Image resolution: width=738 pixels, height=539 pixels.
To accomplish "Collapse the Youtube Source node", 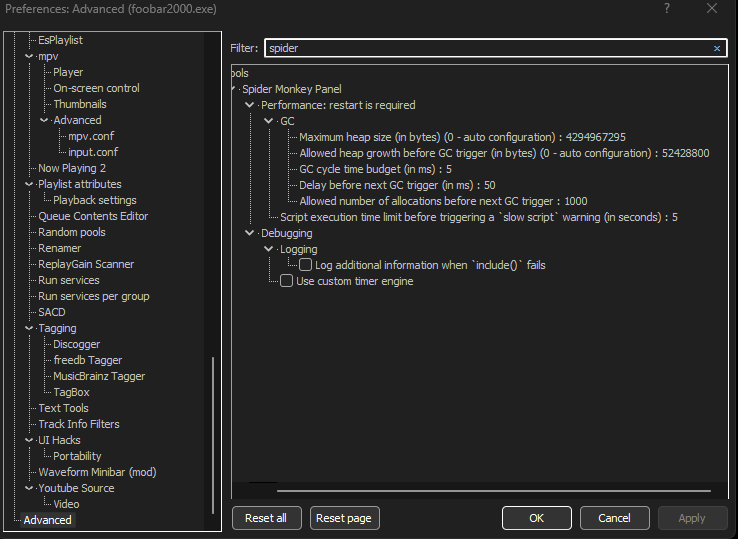I will (29, 489).
